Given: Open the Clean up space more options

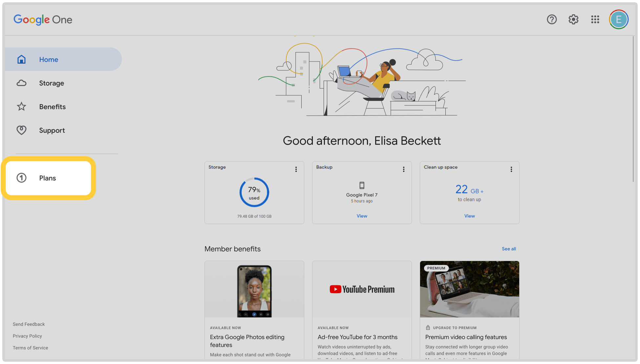Looking at the screenshot, I should [511, 169].
